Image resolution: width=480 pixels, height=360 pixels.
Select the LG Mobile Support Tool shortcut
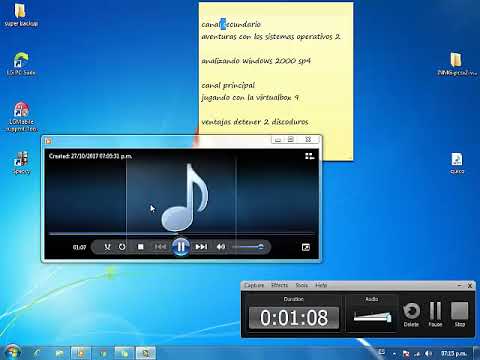pyautogui.click(x=21, y=117)
